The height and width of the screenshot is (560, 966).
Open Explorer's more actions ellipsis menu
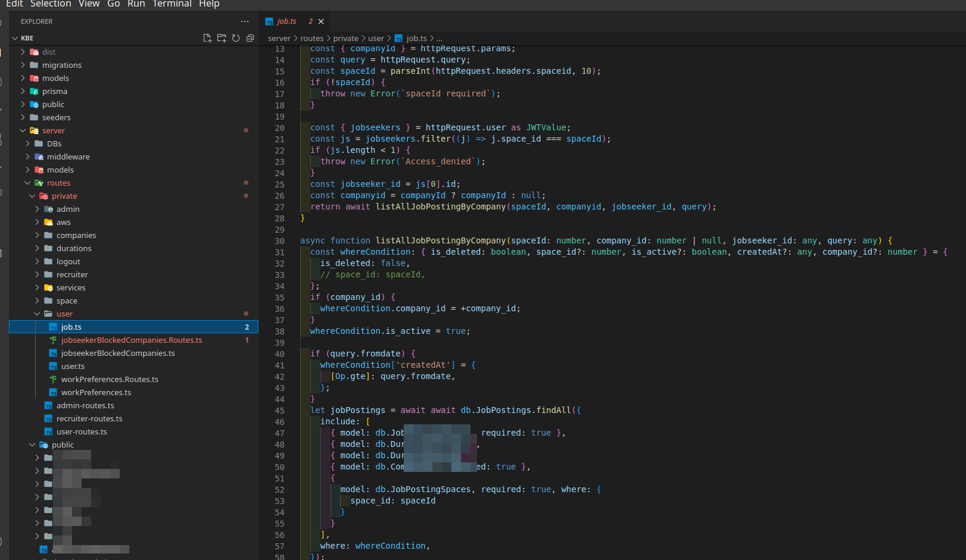[245, 21]
